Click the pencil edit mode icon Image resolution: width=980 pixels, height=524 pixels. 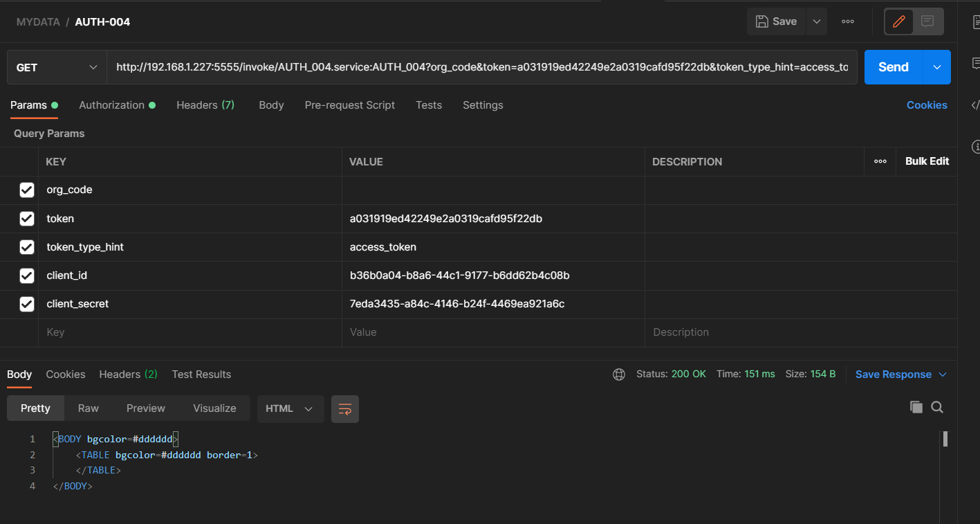coord(899,21)
